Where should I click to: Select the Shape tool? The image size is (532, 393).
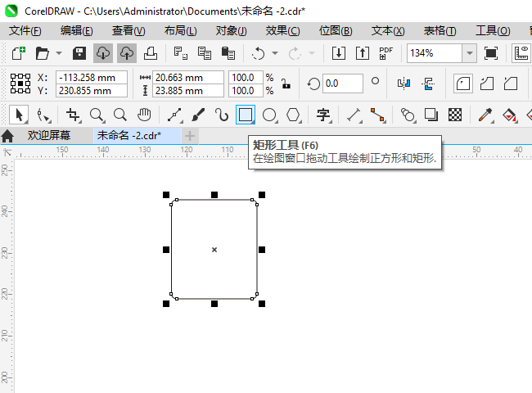[43, 115]
